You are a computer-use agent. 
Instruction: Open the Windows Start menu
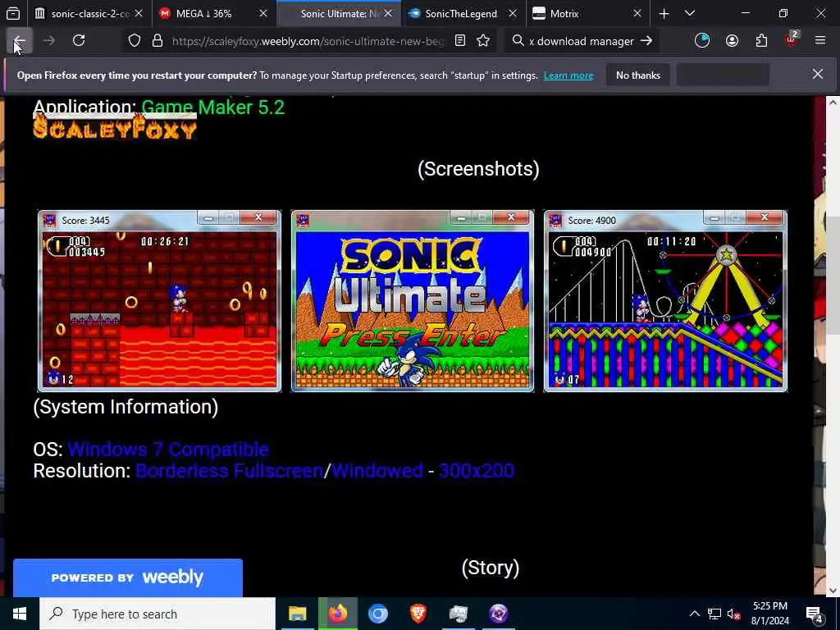pos(20,614)
